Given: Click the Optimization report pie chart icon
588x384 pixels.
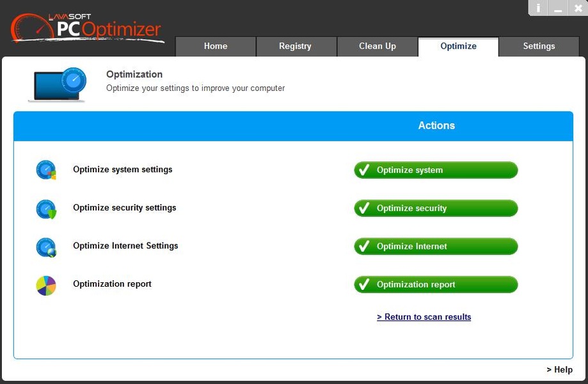Looking at the screenshot, I should tap(46, 285).
